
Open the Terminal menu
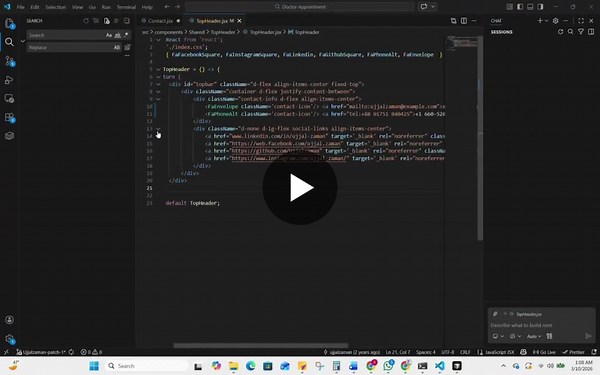pyautogui.click(x=126, y=7)
